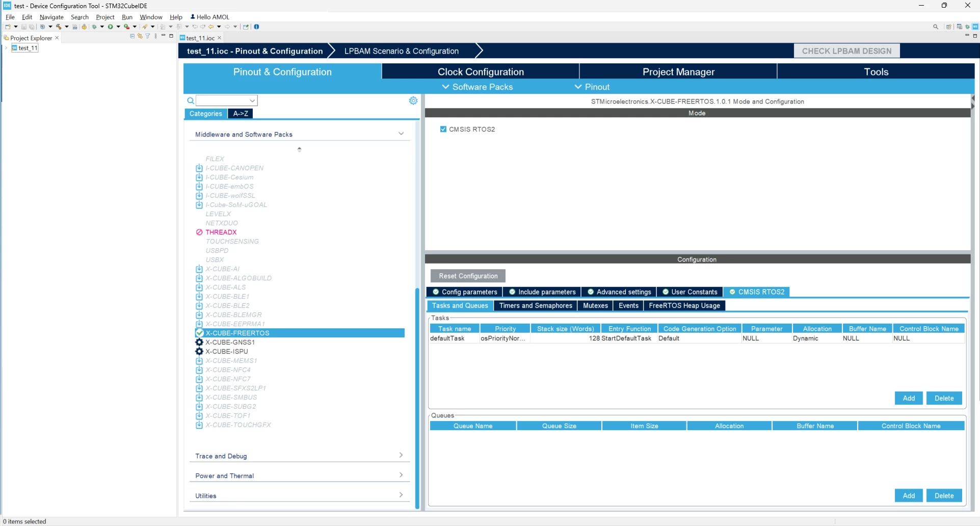This screenshot has height=526, width=980.
Task: Click Link with Editor icon in Project Explorer
Action: tap(140, 36)
